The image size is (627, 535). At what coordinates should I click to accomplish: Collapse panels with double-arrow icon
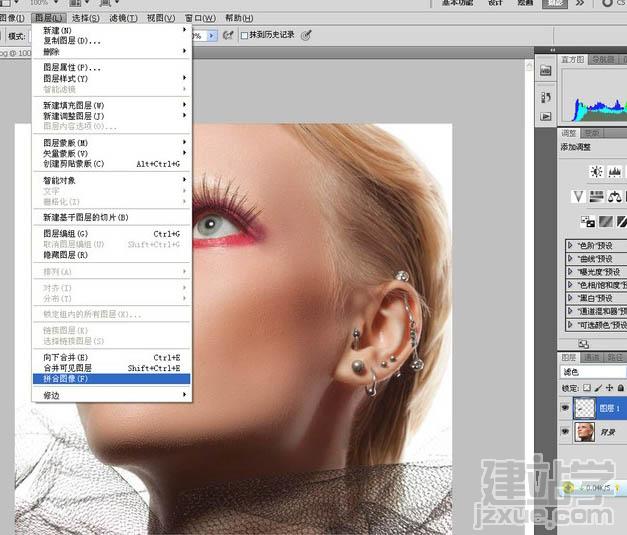click(x=553, y=50)
